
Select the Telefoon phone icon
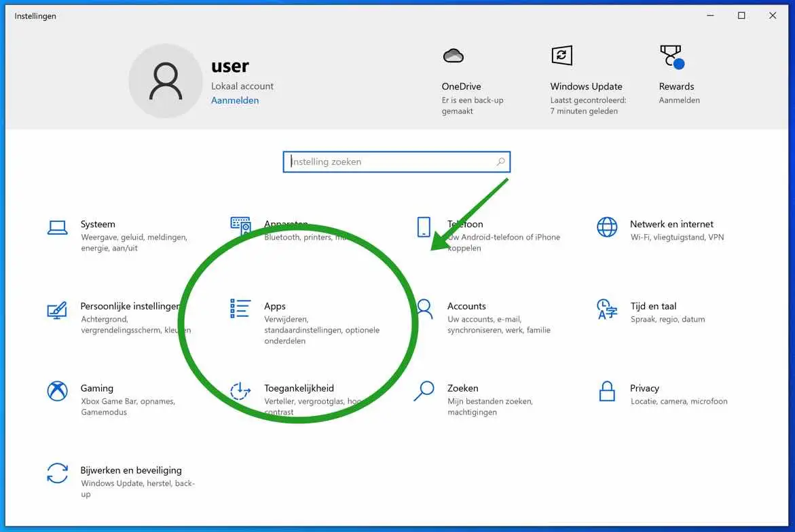[x=424, y=227]
